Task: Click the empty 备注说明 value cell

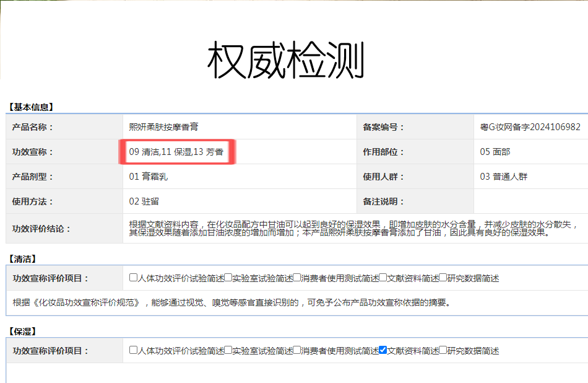Action: (530, 201)
